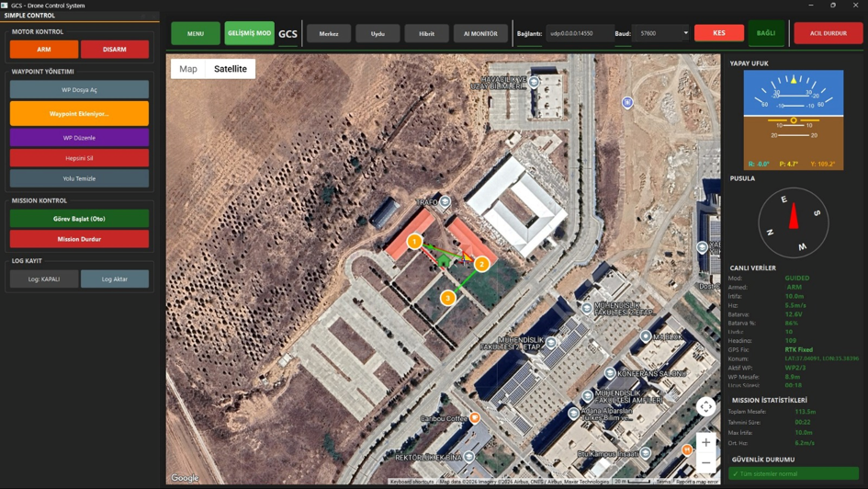Click waypoint marker 1 on the map
The width and height of the screenshot is (868, 489).
click(x=414, y=242)
